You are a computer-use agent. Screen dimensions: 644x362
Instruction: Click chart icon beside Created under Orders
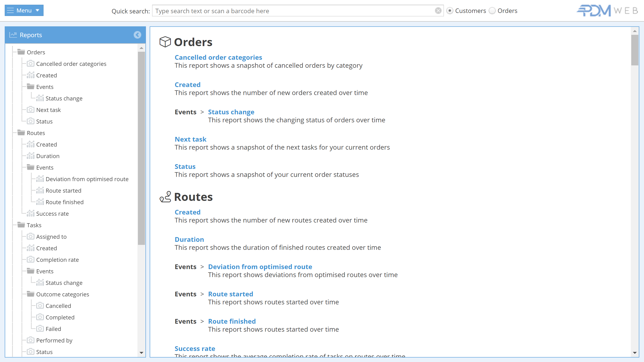(x=31, y=75)
